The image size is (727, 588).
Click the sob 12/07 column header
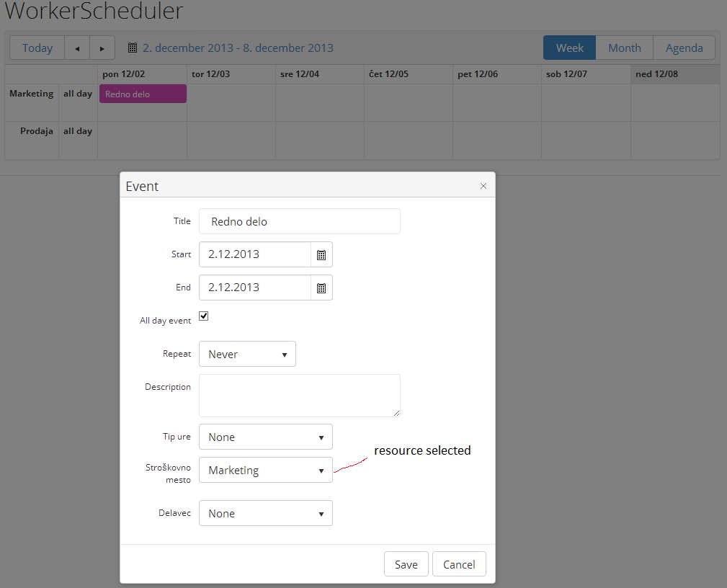586,74
